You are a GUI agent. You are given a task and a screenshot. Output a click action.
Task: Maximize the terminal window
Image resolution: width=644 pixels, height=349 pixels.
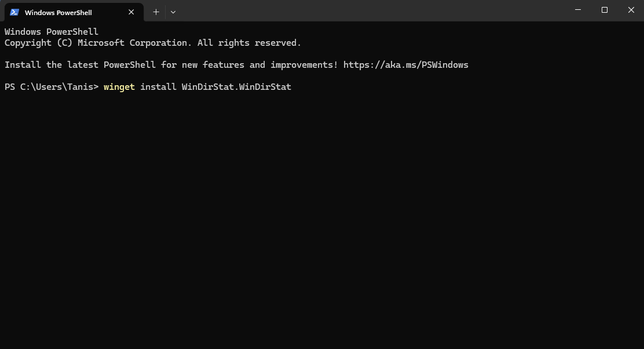[x=605, y=10]
